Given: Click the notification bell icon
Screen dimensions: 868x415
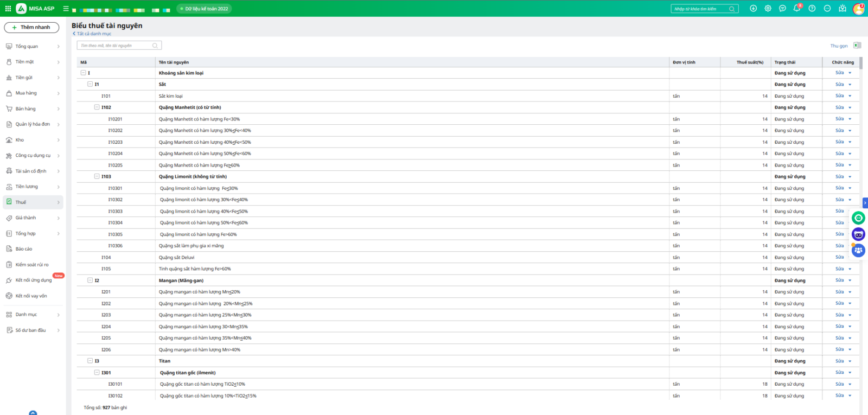Looking at the screenshot, I should click(796, 9).
